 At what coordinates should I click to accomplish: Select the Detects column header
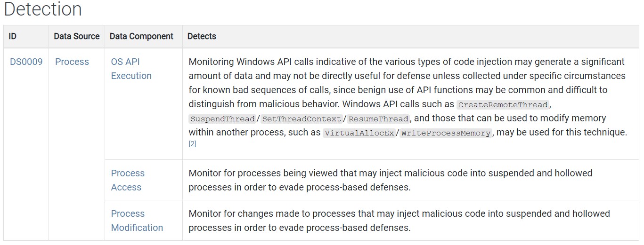point(202,36)
